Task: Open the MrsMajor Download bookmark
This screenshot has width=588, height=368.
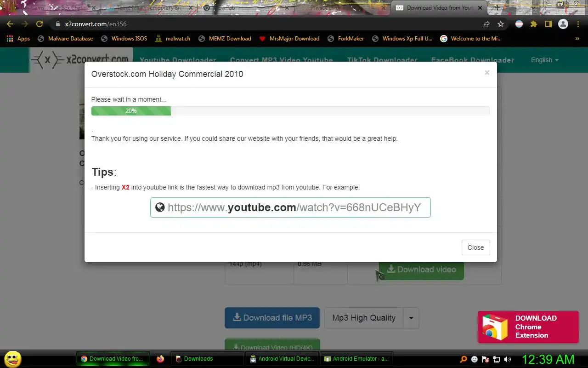Action: [x=289, y=39]
